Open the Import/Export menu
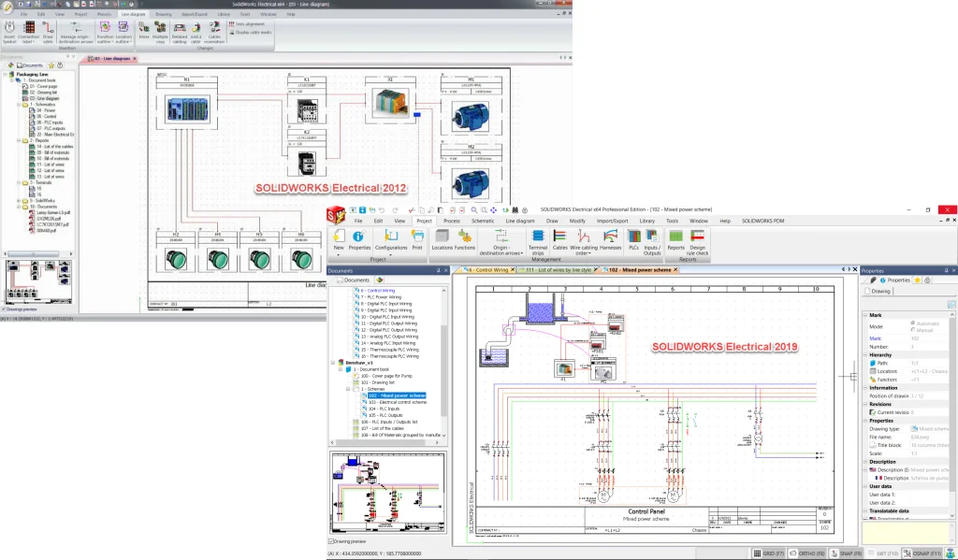 coord(613,221)
